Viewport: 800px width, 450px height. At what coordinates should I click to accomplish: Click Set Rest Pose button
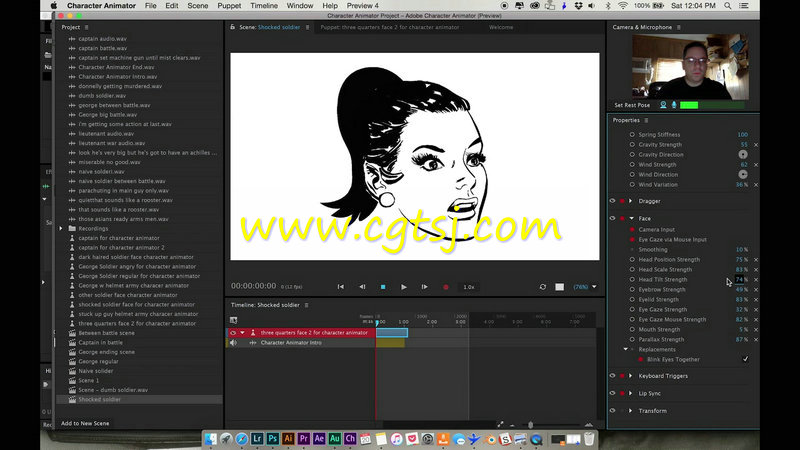(632, 105)
